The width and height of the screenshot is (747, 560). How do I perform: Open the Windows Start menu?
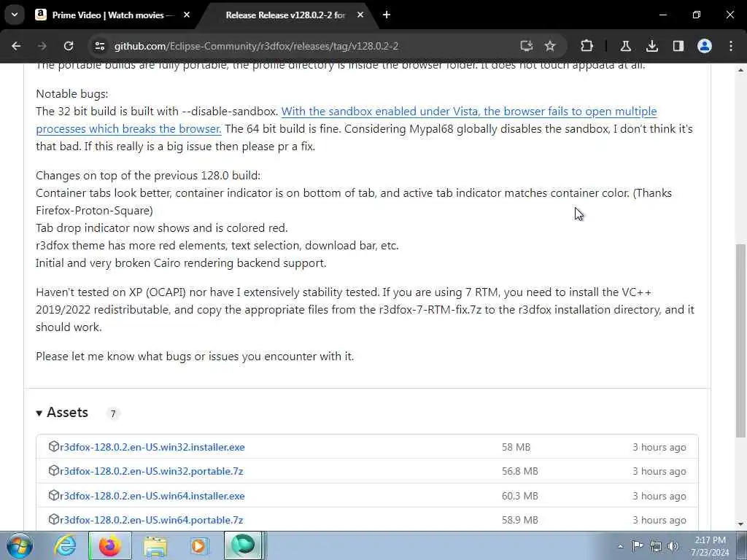(20, 545)
